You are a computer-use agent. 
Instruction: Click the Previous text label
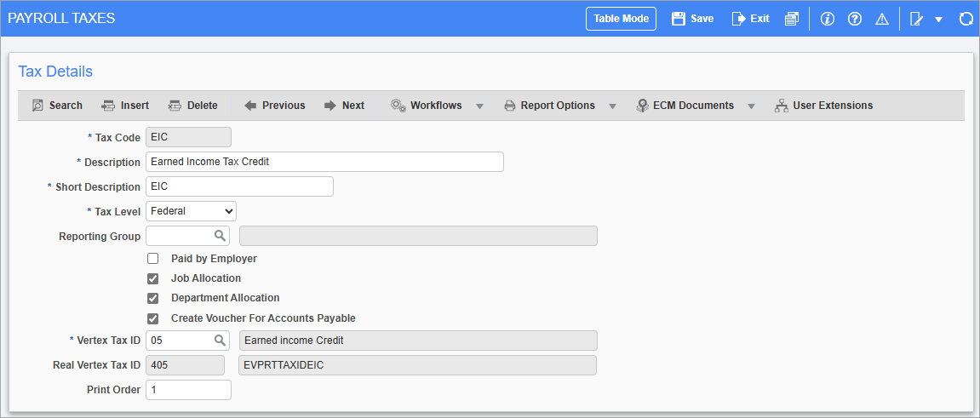(284, 106)
